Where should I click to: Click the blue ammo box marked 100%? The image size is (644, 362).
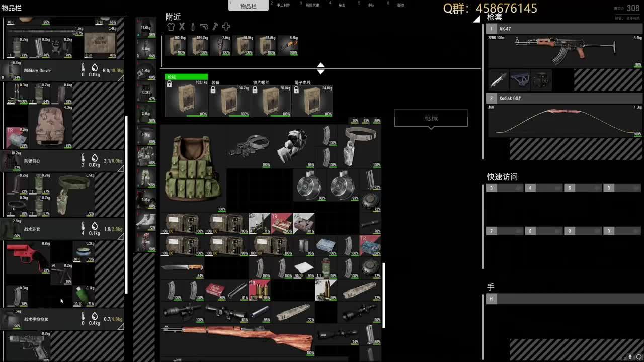(x=326, y=246)
